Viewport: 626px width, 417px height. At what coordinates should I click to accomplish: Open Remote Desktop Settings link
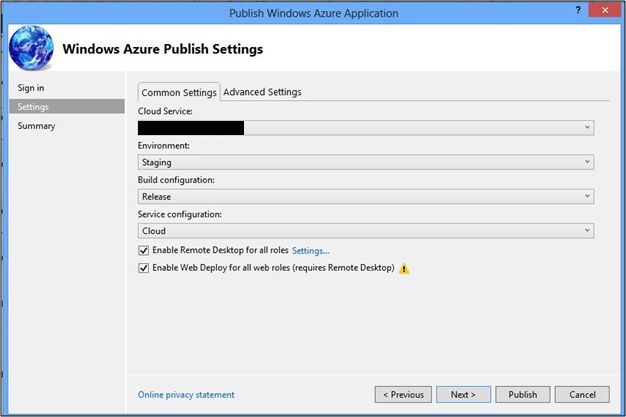click(x=310, y=250)
